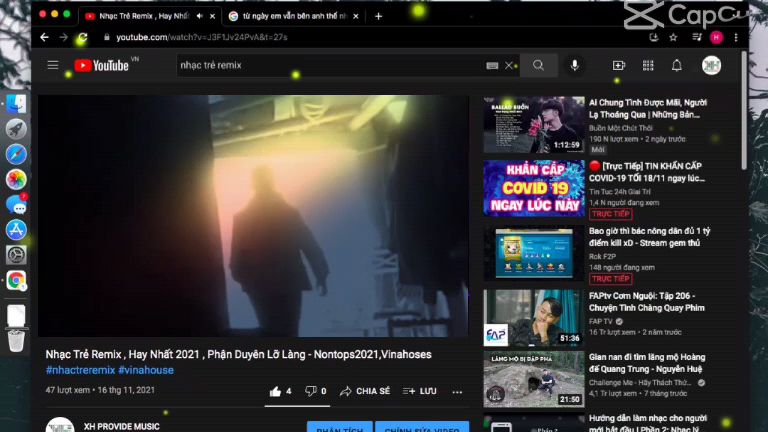Click the video player area
768x432 pixels.
(253, 216)
